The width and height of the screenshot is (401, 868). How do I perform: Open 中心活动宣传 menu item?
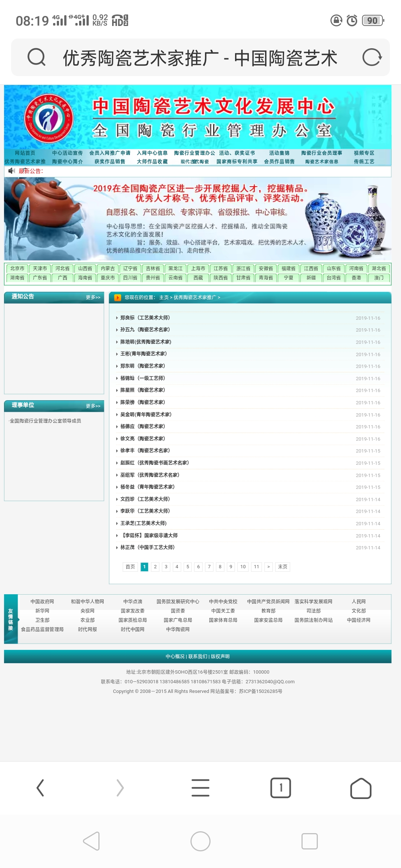tap(67, 153)
